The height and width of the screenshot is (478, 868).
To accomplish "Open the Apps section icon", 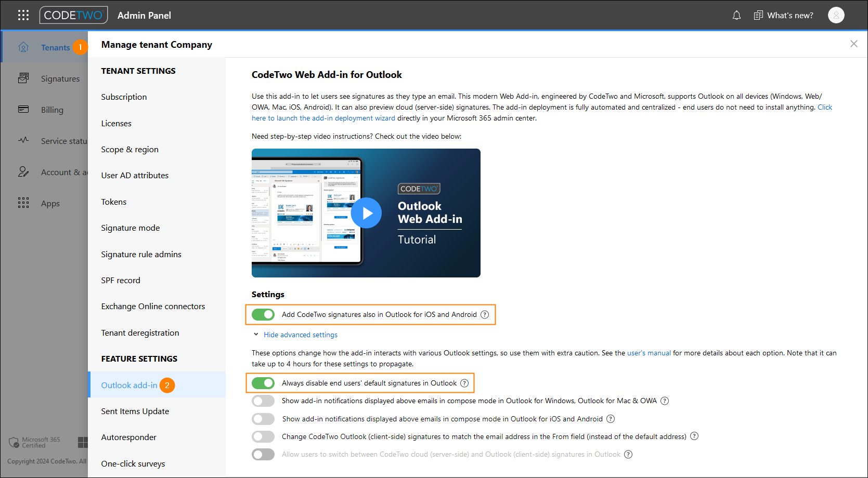I will click(23, 203).
